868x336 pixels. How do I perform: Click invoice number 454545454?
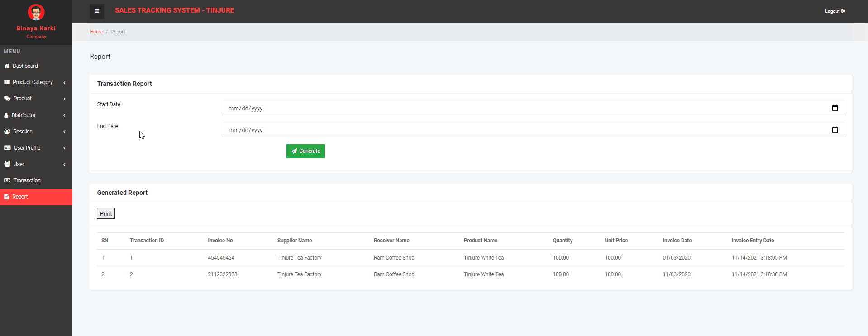[x=221, y=258]
